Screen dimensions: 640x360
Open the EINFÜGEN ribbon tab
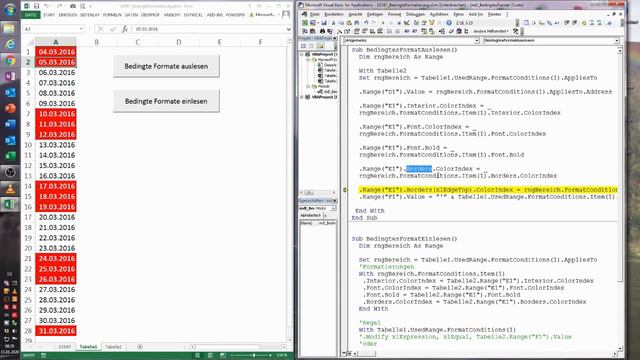67,15
